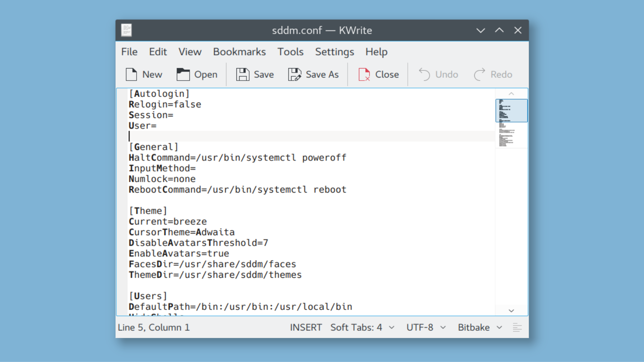
Task: Click the ThemeDir path line
Action: [215, 275]
